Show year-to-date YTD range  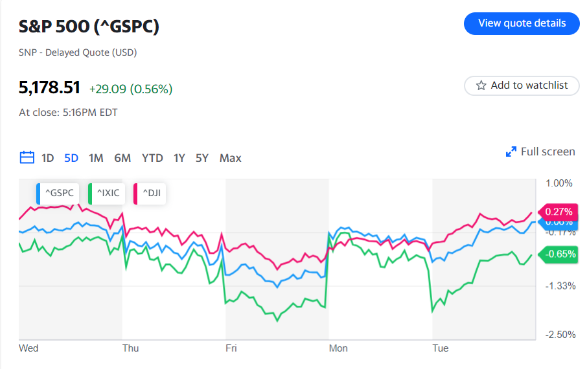152,158
